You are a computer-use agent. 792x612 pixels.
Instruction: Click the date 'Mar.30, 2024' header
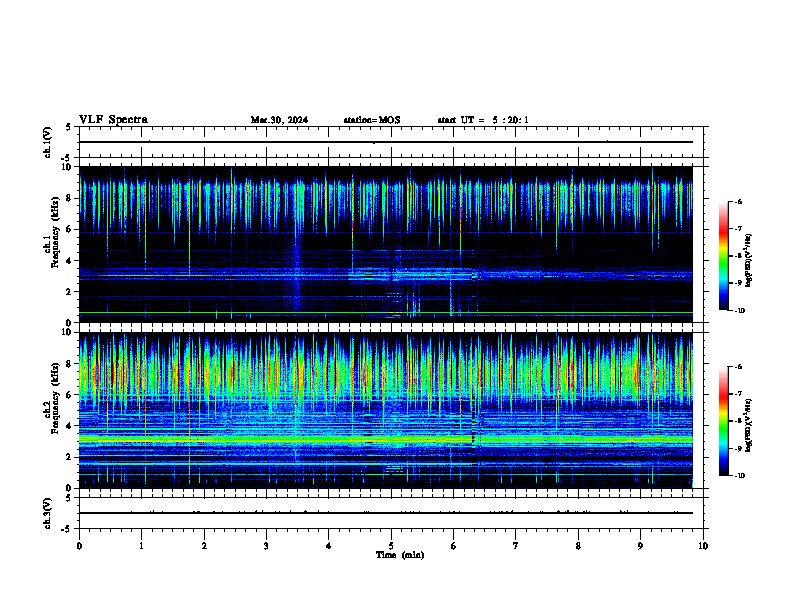click(279, 120)
